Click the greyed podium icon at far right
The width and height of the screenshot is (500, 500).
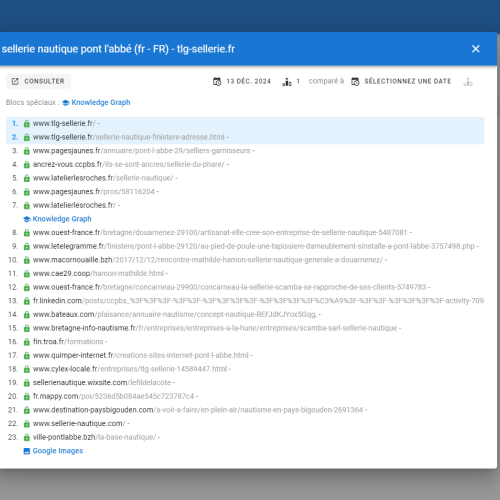pos(468,82)
